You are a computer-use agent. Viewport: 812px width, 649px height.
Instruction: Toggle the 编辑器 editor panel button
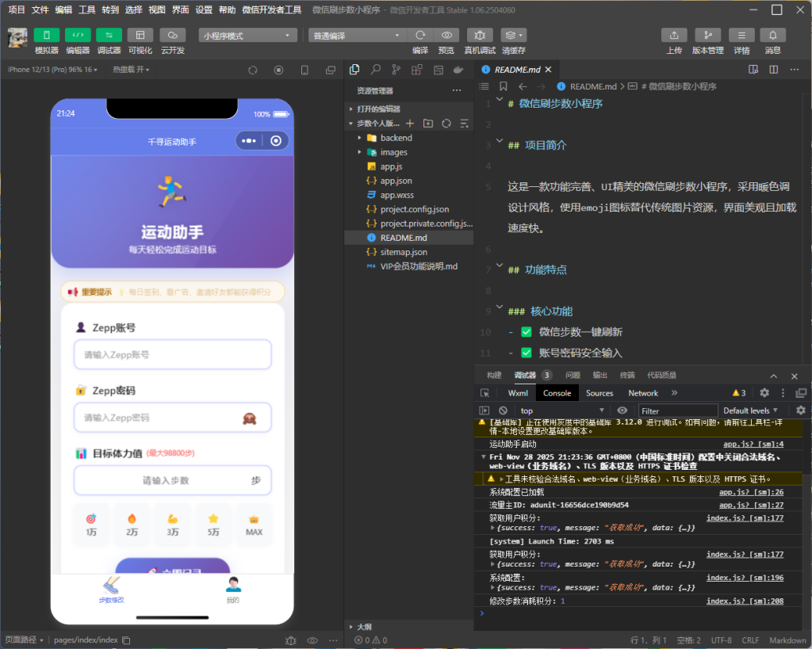tap(78, 36)
